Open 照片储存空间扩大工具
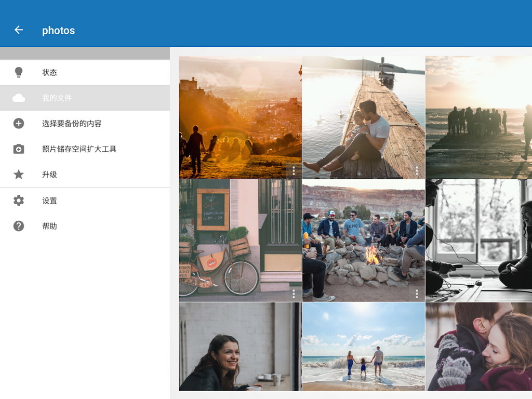Viewport: 532px width, 399px height. (x=85, y=149)
